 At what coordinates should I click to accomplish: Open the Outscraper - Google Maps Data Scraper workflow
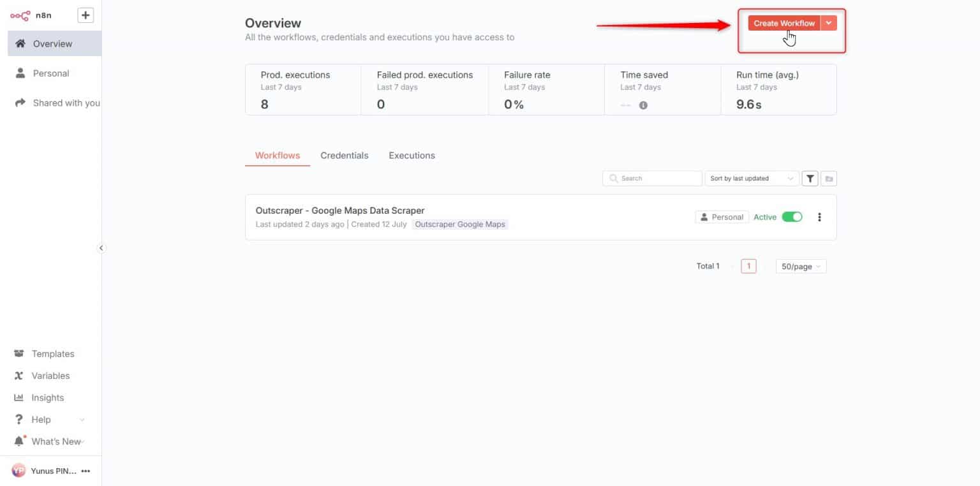pos(339,210)
